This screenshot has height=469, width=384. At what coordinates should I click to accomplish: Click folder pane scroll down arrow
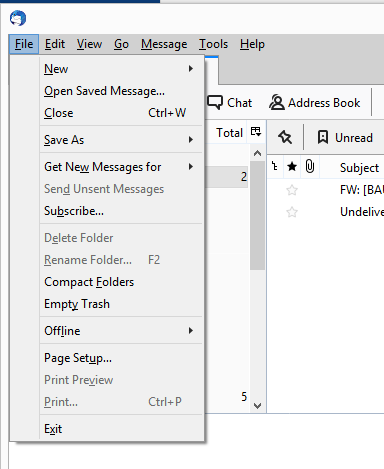257,406
